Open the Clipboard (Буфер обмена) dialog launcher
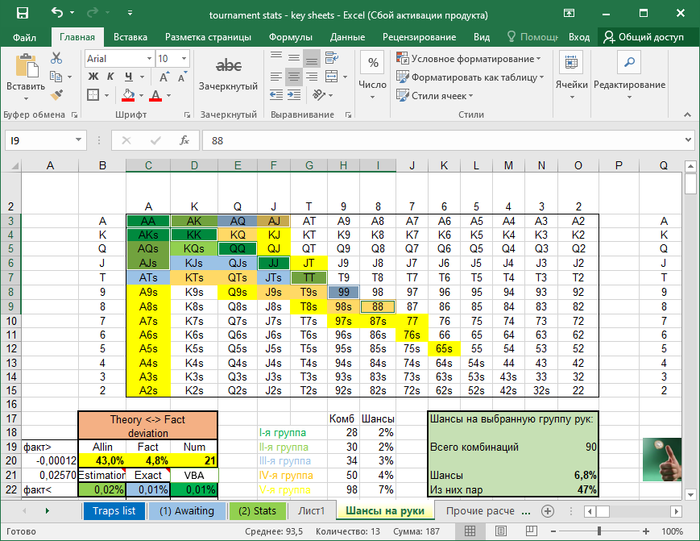 [74, 115]
